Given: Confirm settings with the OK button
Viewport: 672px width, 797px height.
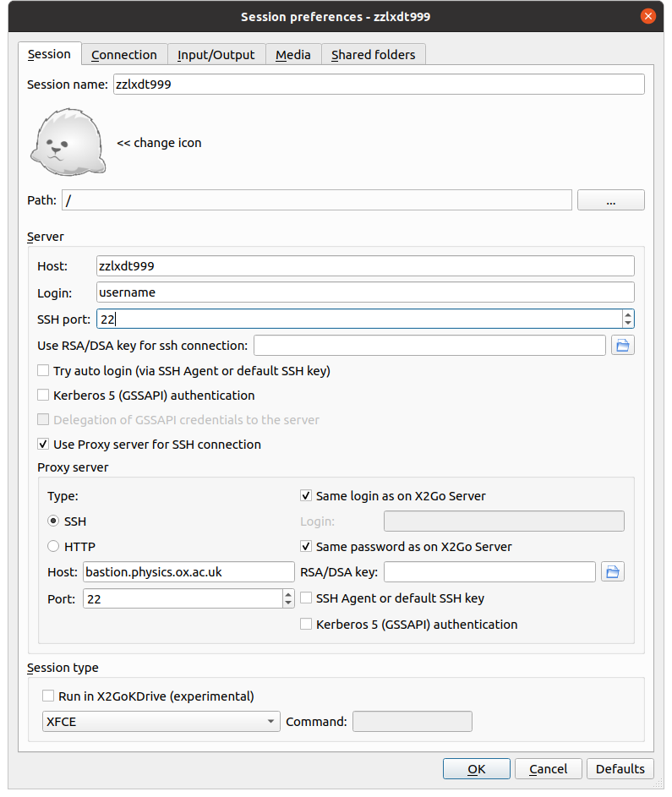Looking at the screenshot, I should [476, 768].
